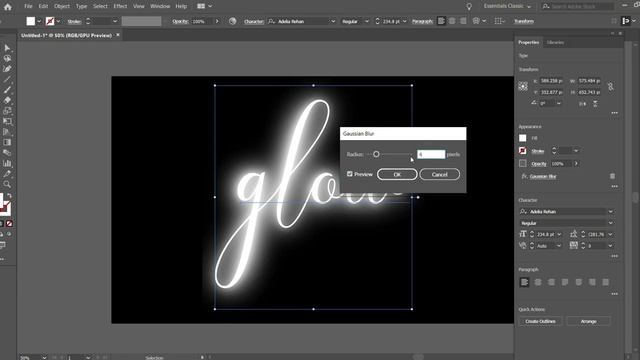Screen dimensions: 640x360
Task: Open more Paragraph options ellipsis
Action: click(614, 294)
